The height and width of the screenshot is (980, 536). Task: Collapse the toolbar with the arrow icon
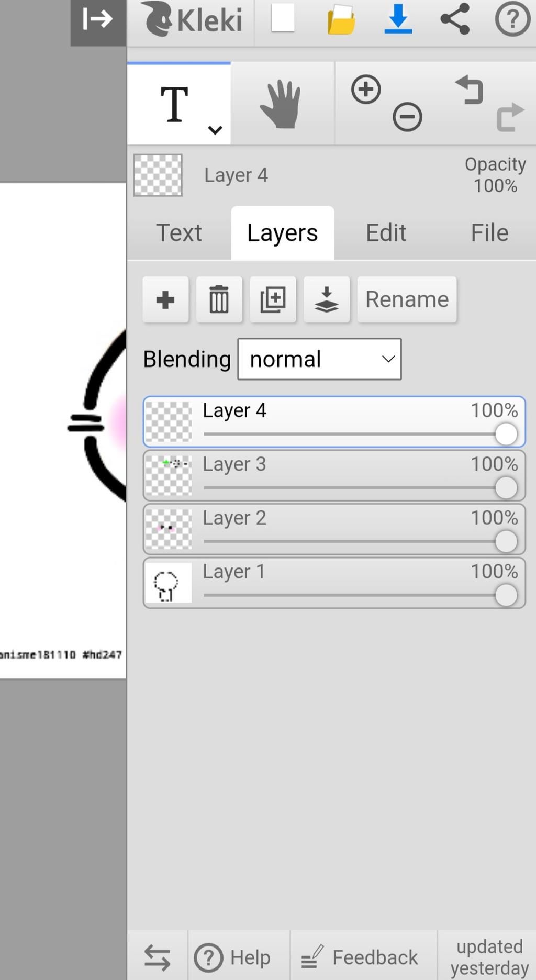coord(98,21)
